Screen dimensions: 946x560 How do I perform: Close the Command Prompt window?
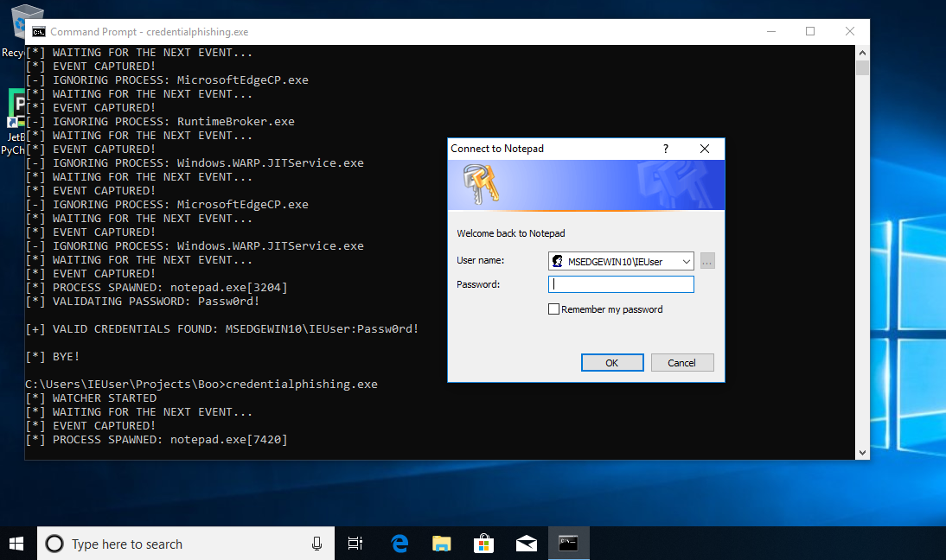click(x=849, y=31)
